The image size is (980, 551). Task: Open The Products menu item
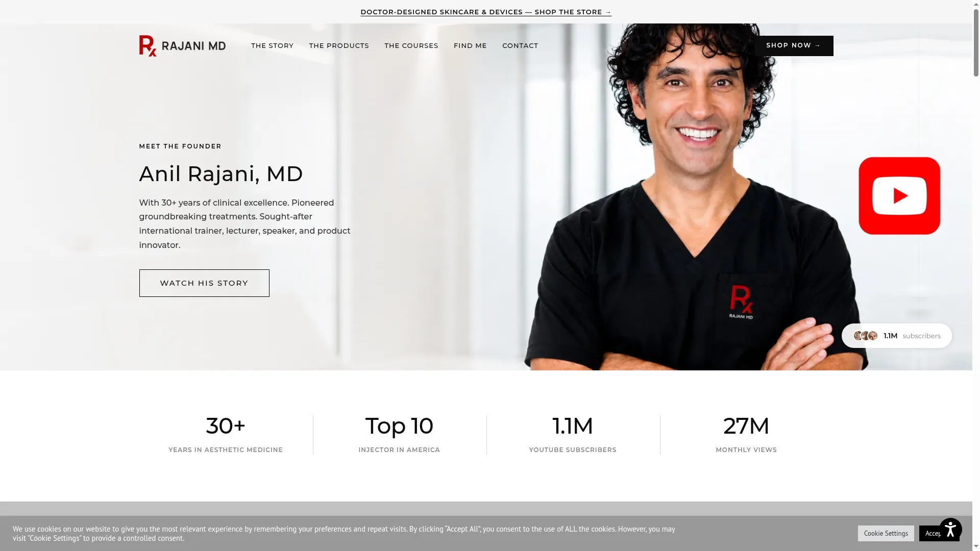coord(339,46)
